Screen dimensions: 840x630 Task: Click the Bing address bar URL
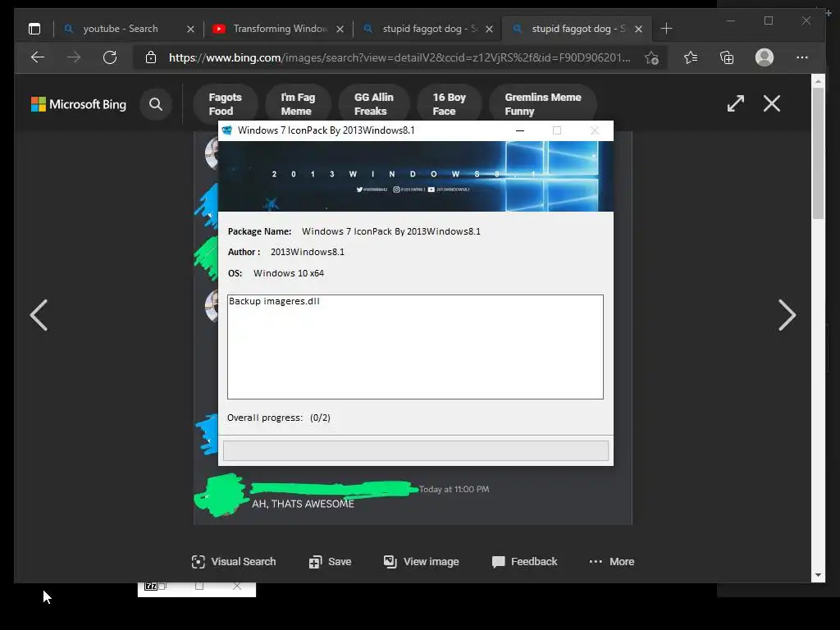(399, 58)
